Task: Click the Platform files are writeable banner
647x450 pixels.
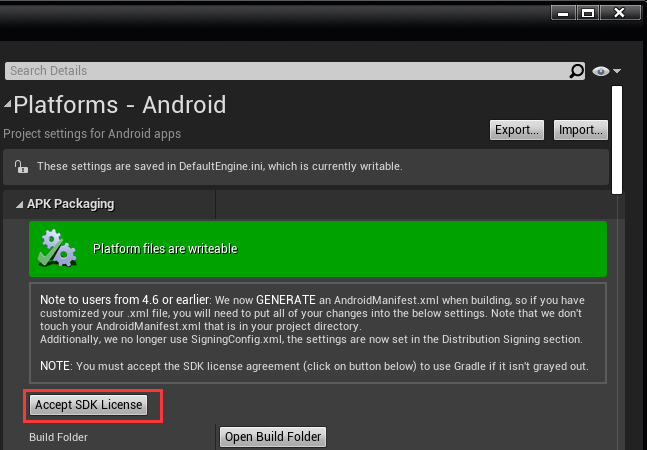Action: (318, 249)
